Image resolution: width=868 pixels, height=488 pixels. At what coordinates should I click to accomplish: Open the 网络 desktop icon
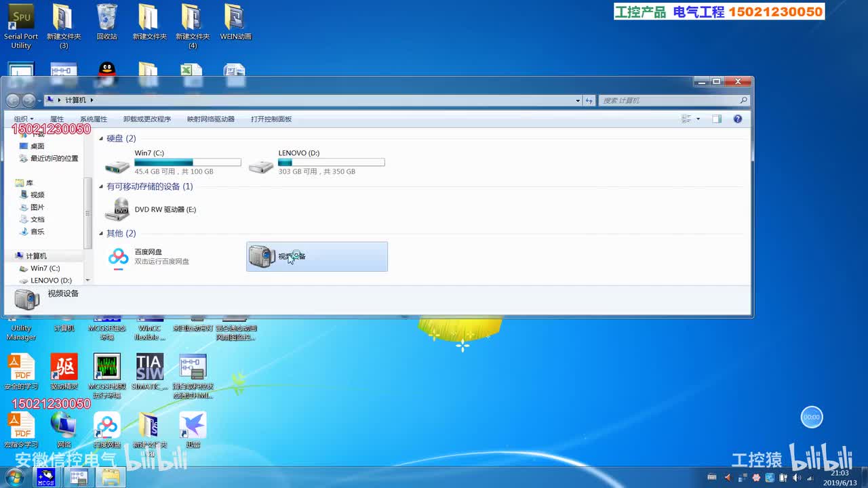(64, 430)
